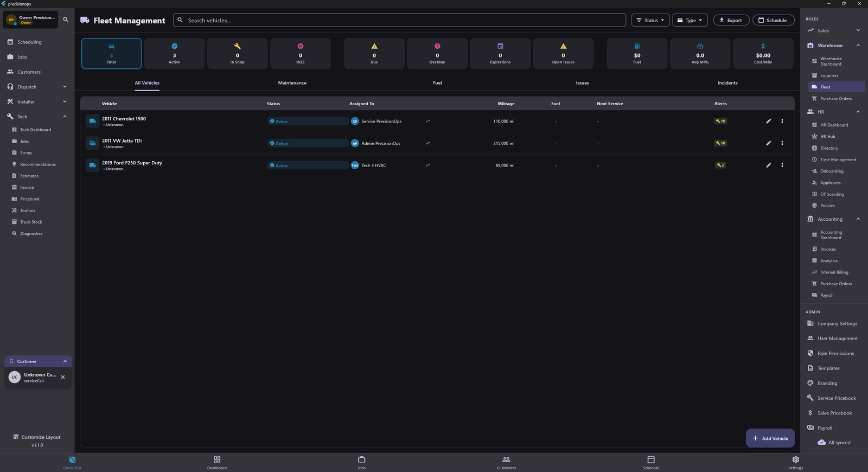Click Customize Layout
This screenshot has height=472, width=868.
pyautogui.click(x=37, y=437)
